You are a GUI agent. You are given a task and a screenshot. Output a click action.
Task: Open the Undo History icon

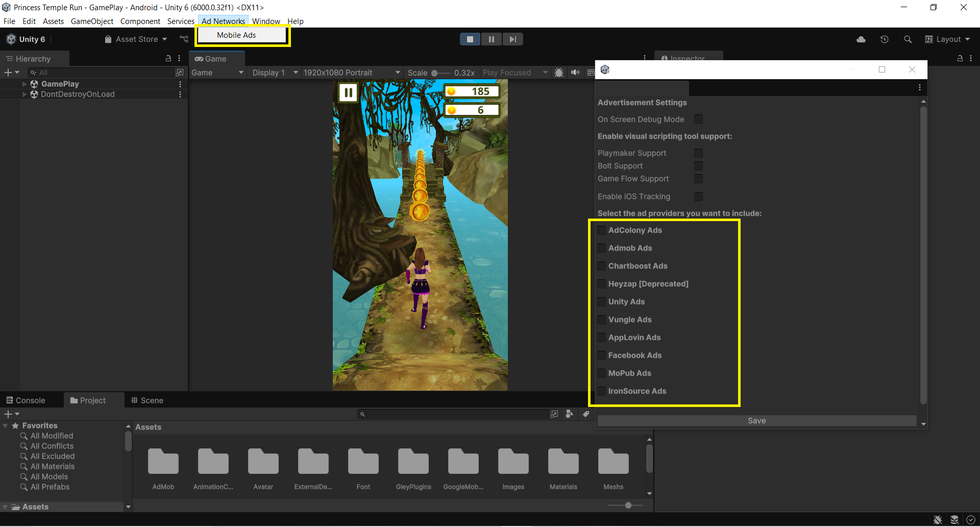coord(885,39)
